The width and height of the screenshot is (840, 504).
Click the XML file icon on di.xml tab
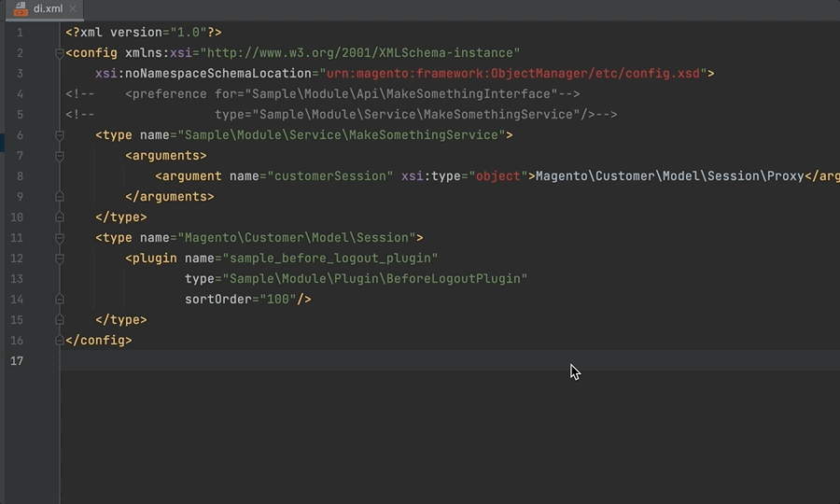(21, 9)
